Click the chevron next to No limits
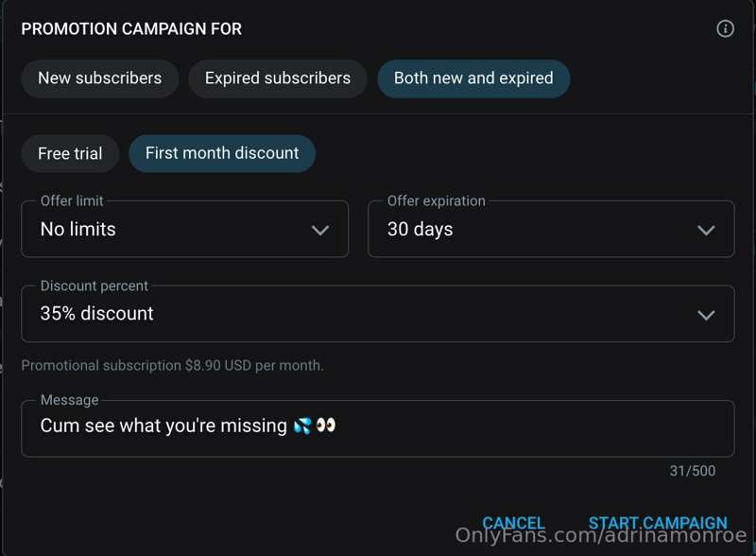The width and height of the screenshot is (756, 556). point(320,230)
